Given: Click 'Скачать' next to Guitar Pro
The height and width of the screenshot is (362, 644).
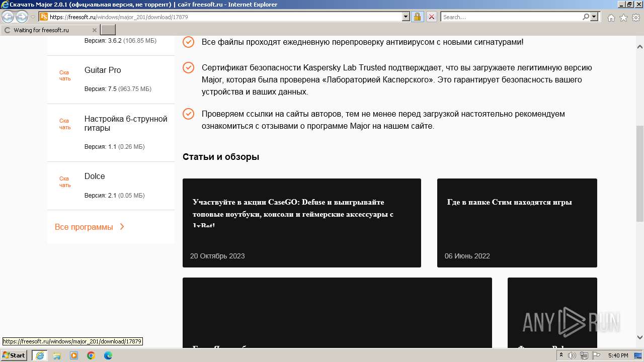Looking at the screenshot, I should [65, 75].
